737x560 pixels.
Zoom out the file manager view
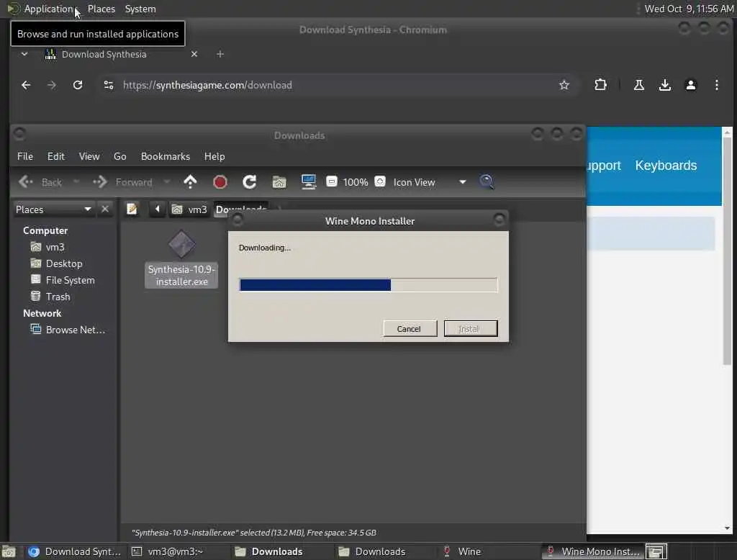(x=332, y=181)
